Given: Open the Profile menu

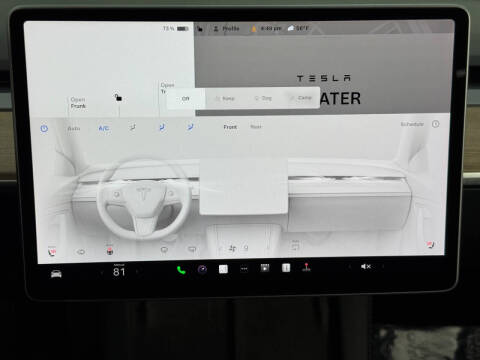Looking at the screenshot, I should (227, 29).
